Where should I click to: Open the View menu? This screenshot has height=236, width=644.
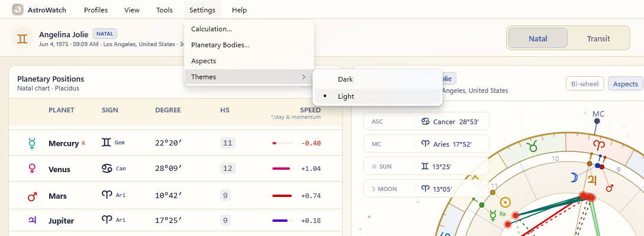tap(132, 10)
